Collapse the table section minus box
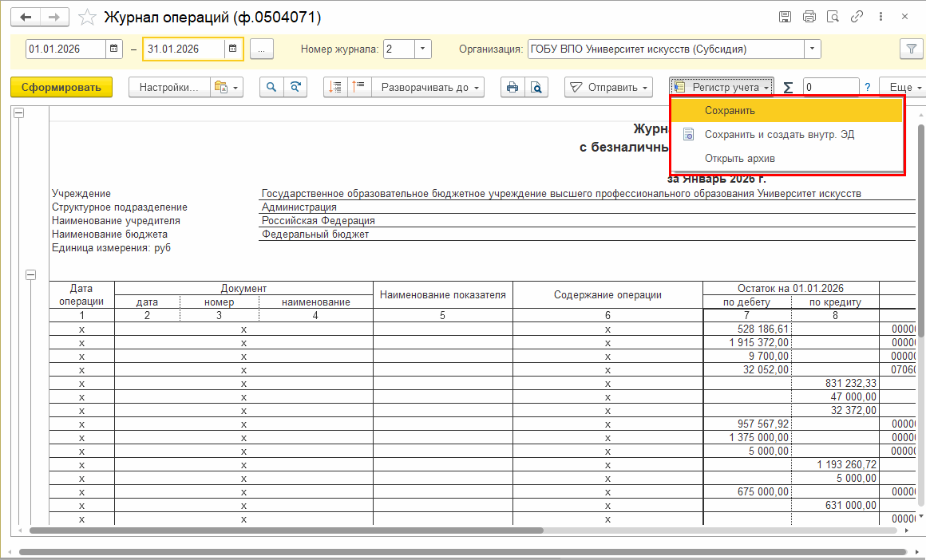 coord(31,275)
